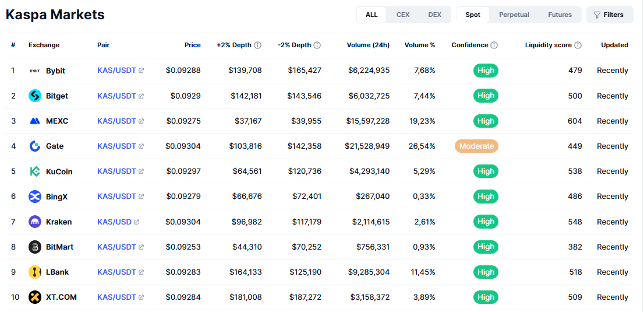Open Gate KAS/USDT pair link
The image size is (644, 312).
tap(116, 146)
